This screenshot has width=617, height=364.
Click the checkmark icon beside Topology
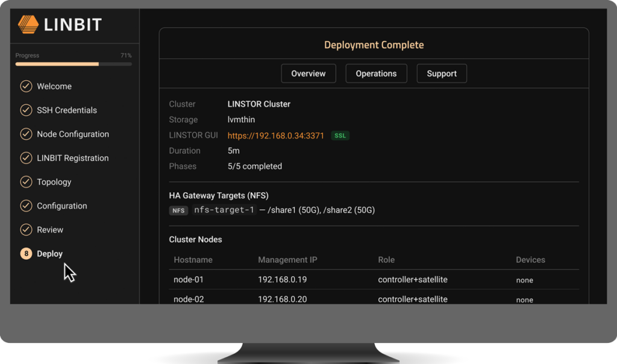(x=26, y=182)
